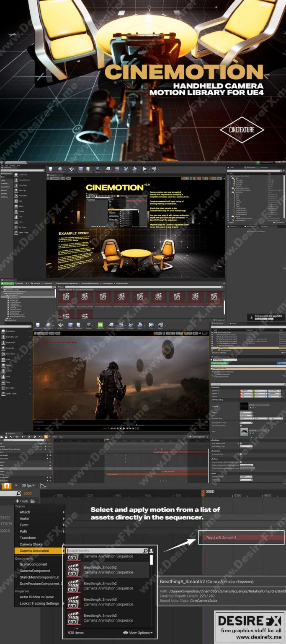Select DrawFrustumComponent_0 in the menu

40,584
